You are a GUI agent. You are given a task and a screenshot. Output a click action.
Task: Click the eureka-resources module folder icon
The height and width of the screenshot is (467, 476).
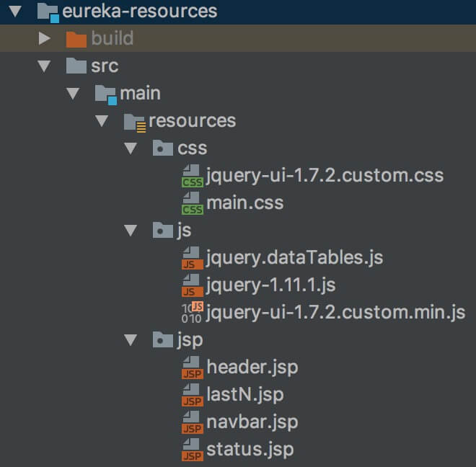pos(48,12)
